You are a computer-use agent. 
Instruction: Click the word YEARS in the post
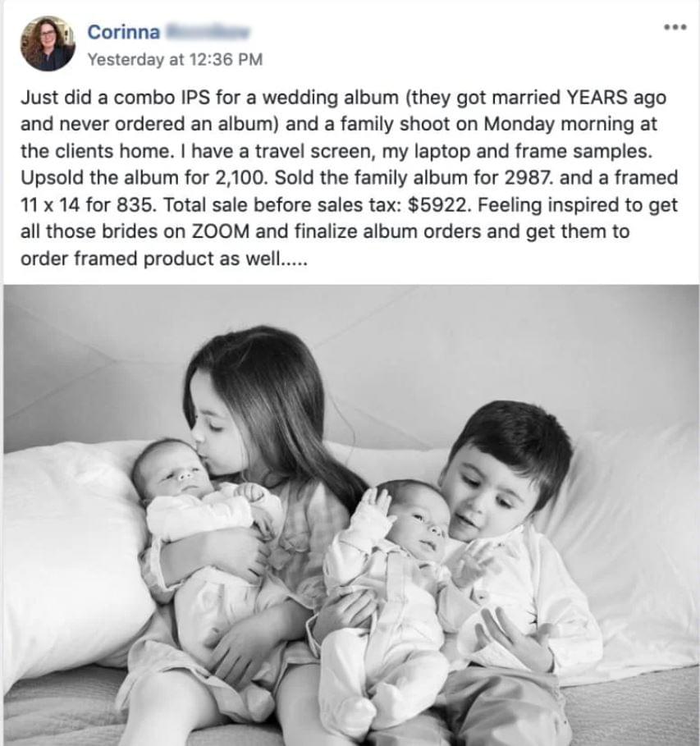click(x=597, y=98)
